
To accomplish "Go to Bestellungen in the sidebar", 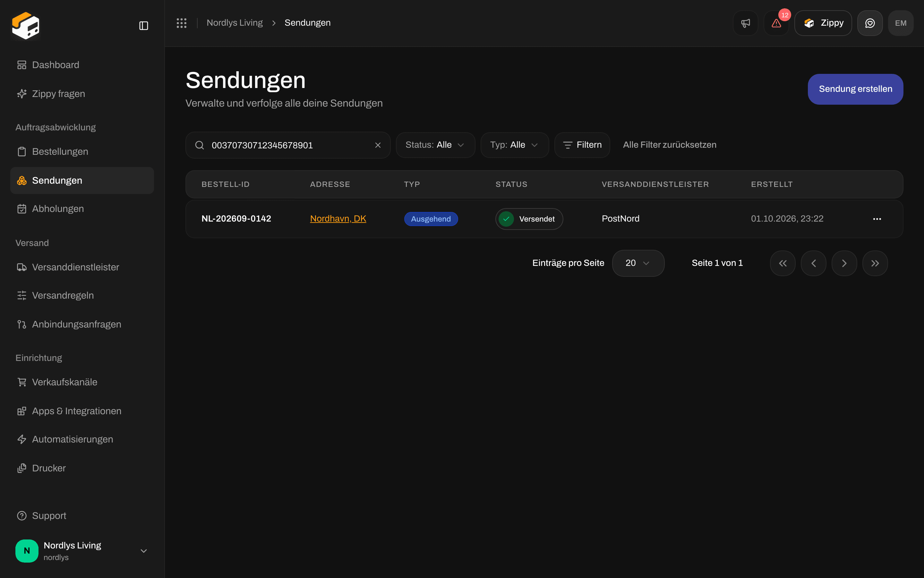I will [82, 151].
